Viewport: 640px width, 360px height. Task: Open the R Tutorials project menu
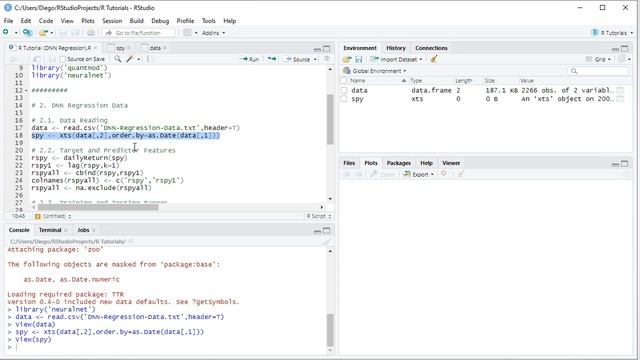[612, 33]
